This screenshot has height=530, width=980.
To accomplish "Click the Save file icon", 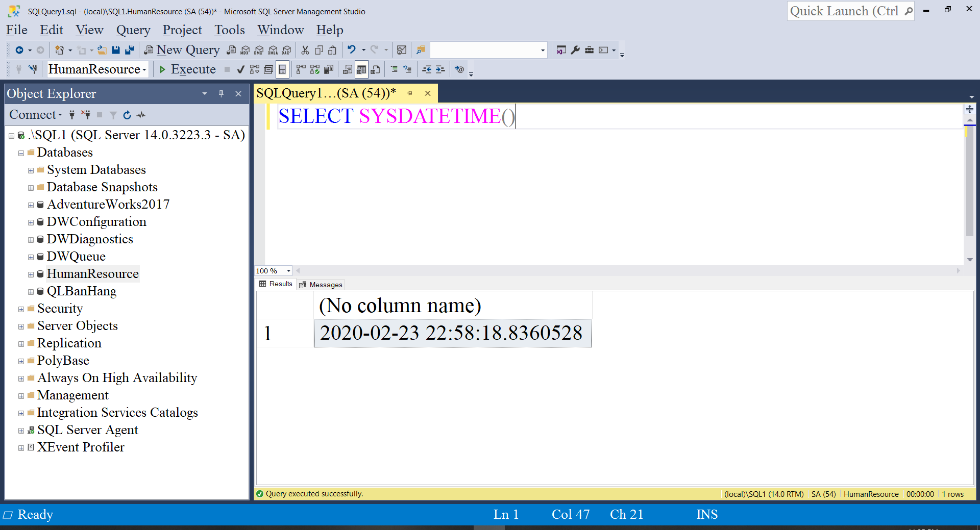I will [116, 50].
